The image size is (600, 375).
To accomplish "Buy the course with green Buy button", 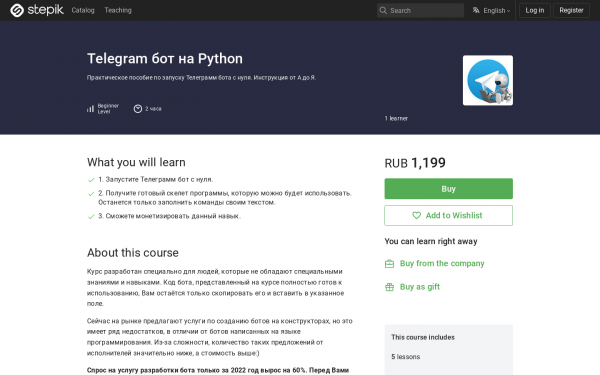I will pos(448,189).
